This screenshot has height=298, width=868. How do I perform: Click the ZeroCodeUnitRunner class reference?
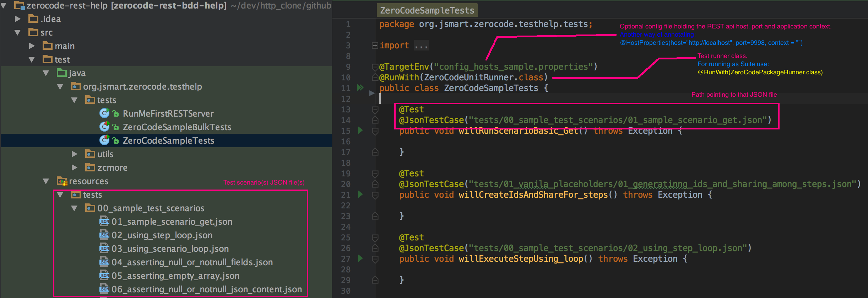[470, 78]
